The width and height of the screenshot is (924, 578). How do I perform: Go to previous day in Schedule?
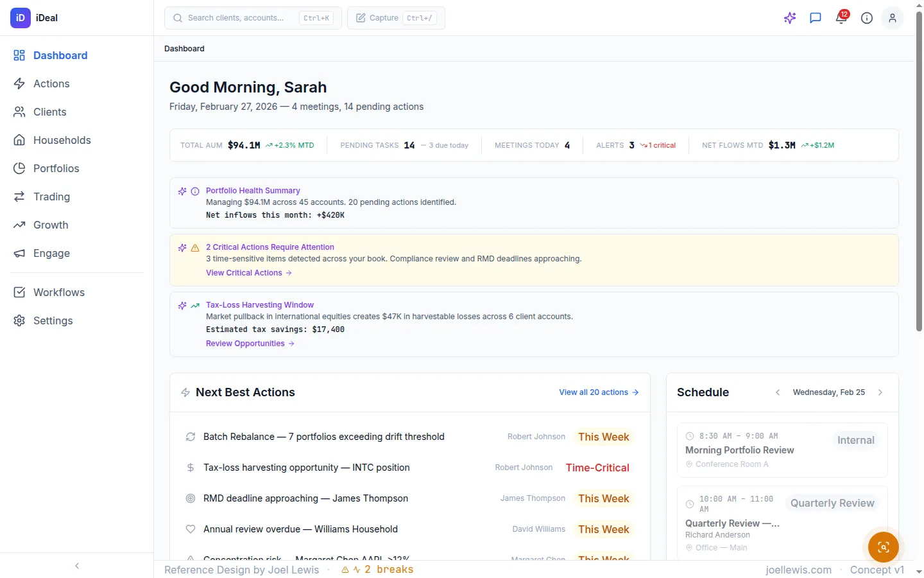(777, 392)
